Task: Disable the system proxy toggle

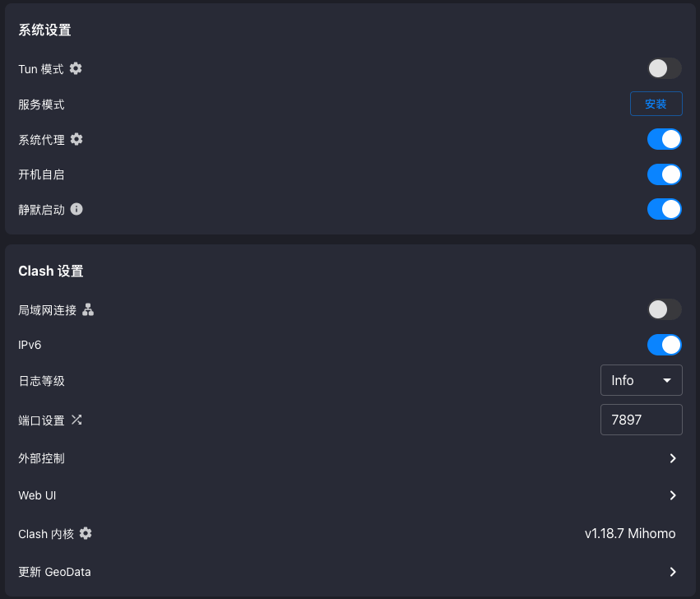Action: pyautogui.click(x=664, y=139)
